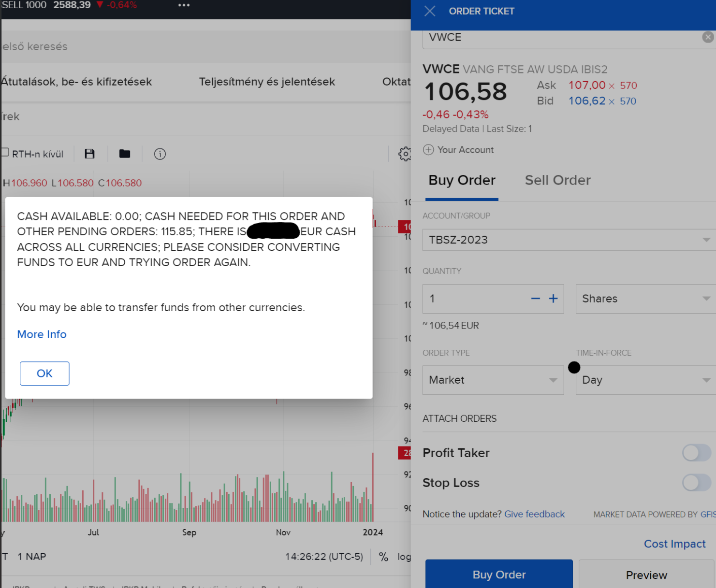Image resolution: width=716 pixels, height=588 pixels.
Task: Open the More Info link
Action: click(42, 334)
